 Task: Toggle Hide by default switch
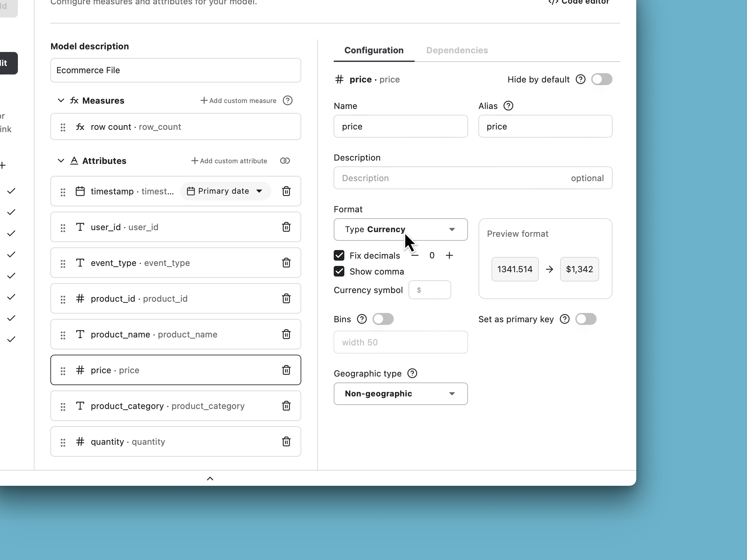point(602,79)
